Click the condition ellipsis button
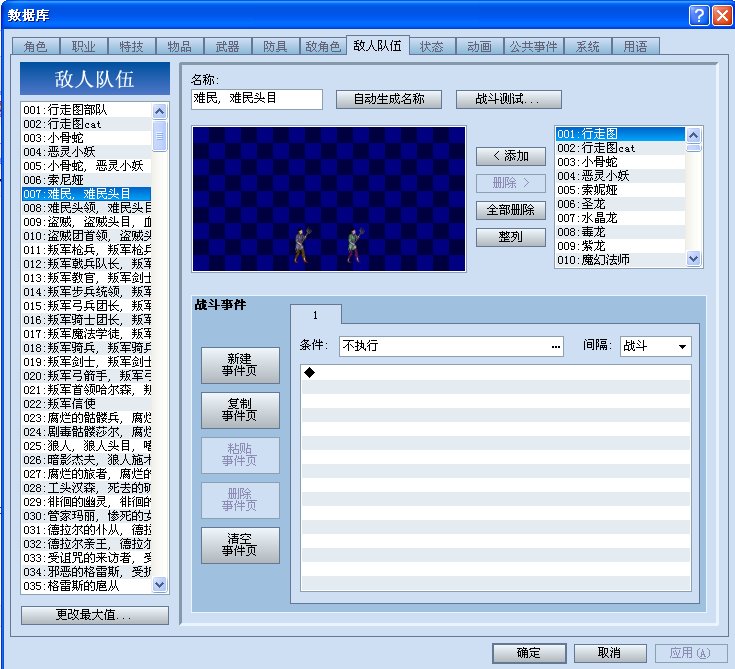Image resolution: width=735 pixels, height=669 pixels. pyautogui.click(x=555, y=346)
